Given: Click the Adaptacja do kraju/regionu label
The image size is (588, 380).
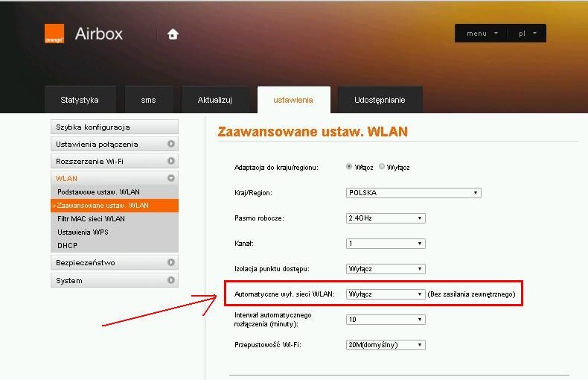Looking at the screenshot, I should [276, 168].
